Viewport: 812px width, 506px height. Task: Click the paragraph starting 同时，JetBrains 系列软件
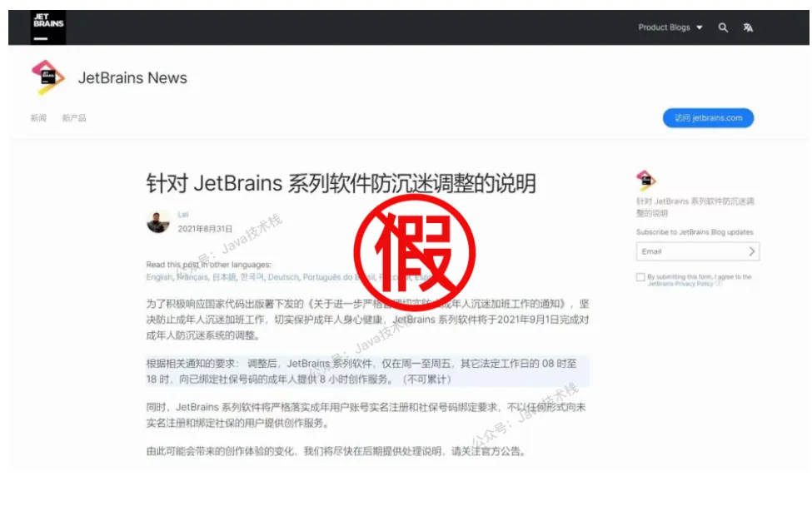click(x=366, y=415)
